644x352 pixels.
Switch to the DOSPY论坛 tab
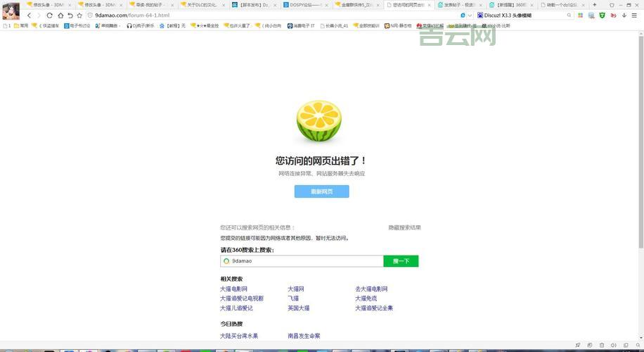[305, 5]
